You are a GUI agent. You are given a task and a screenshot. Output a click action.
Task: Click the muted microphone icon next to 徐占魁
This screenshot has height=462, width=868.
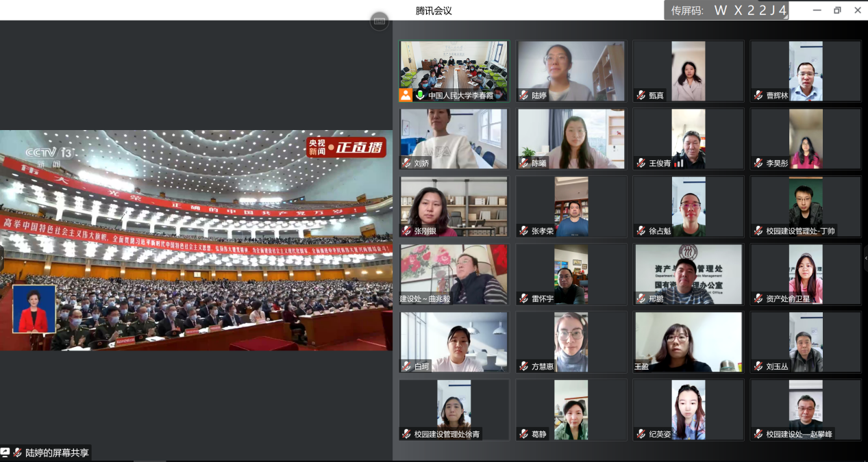(641, 231)
